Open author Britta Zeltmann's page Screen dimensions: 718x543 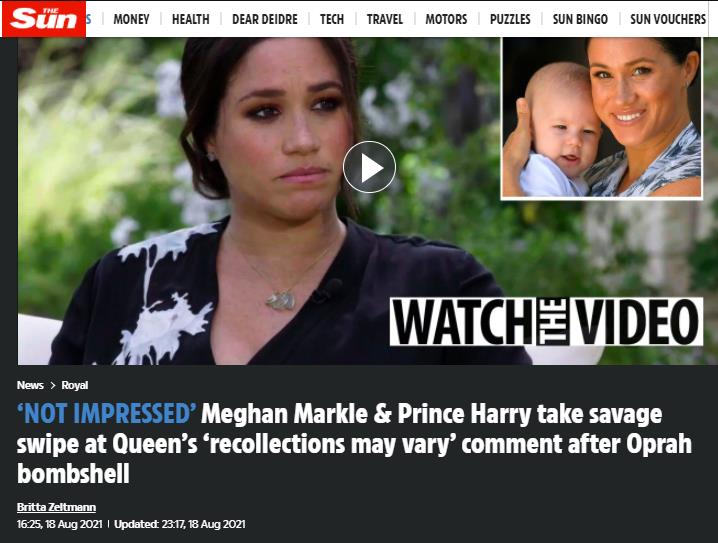click(x=56, y=507)
